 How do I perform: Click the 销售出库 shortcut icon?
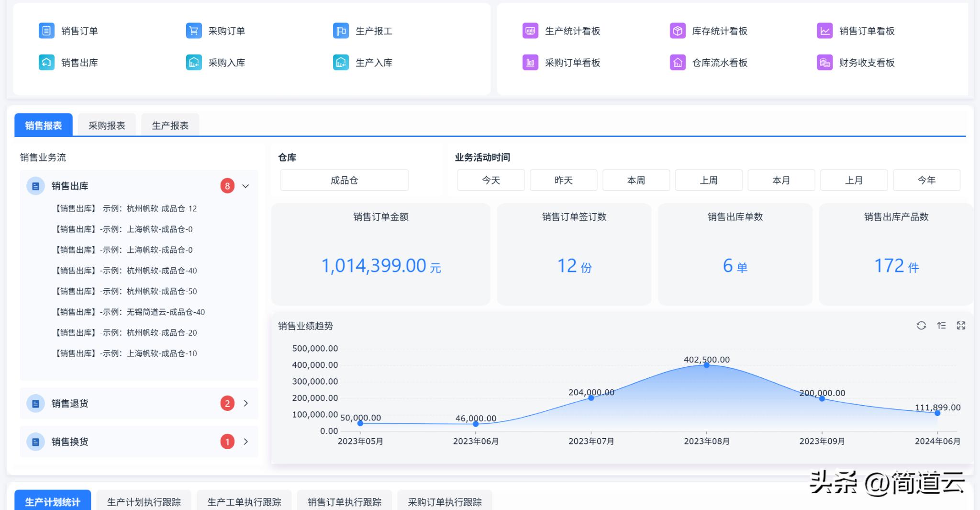[x=46, y=62]
